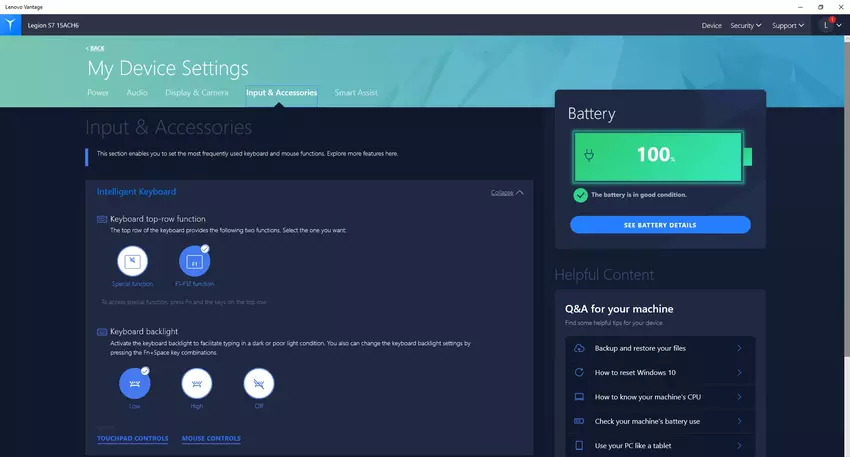Collapse the Intelligent Keyboard section
This screenshot has width=850, height=457.
(507, 192)
